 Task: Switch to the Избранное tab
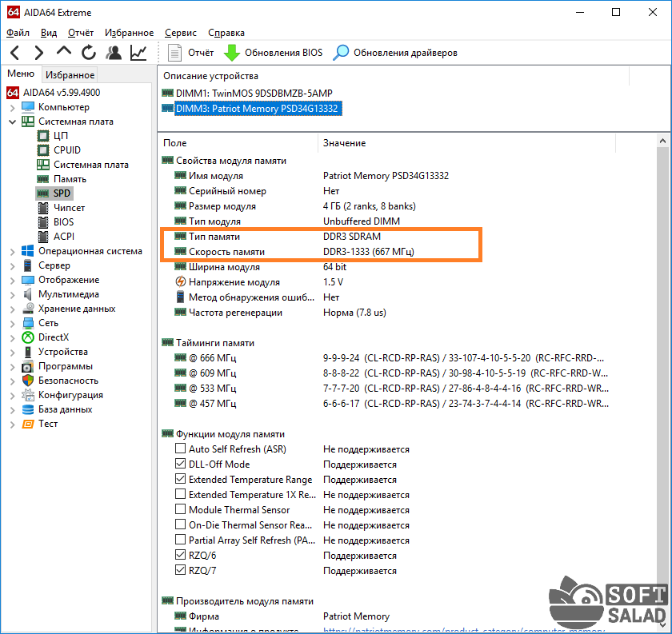[x=70, y=75]
